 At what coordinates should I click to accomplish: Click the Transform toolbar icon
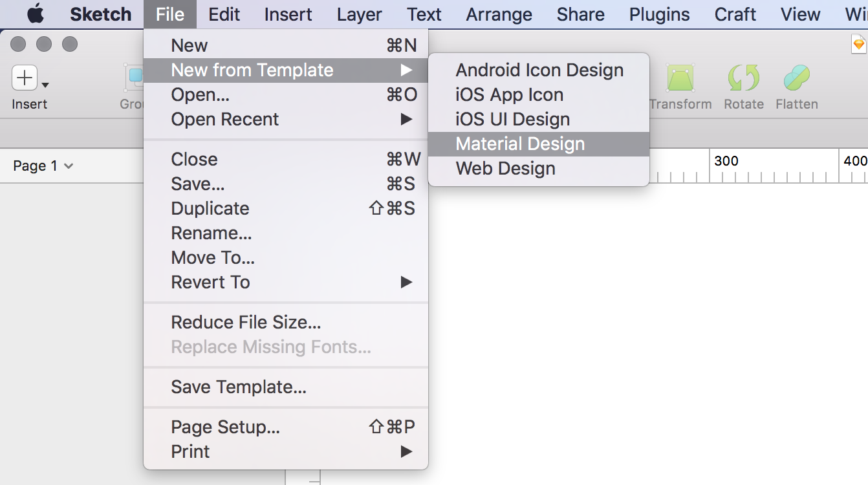click(x=680, y=78)
